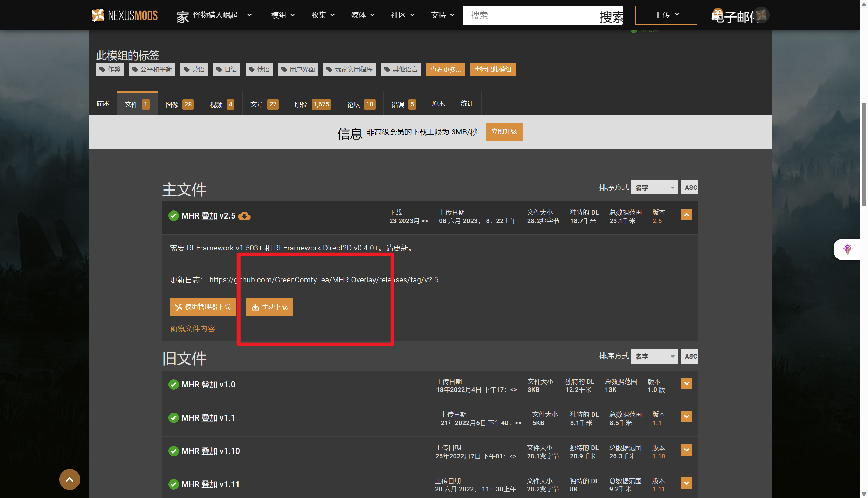Screen dimensions: 868x498
Task: Open the 上传 dropdown button
Action: click(666, 15)
